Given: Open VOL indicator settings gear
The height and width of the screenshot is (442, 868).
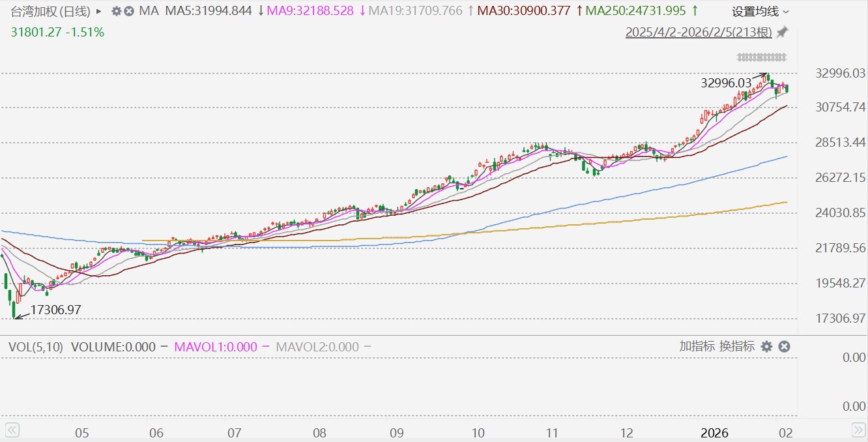Looking at the screenshot, I should tap(767, 347).
